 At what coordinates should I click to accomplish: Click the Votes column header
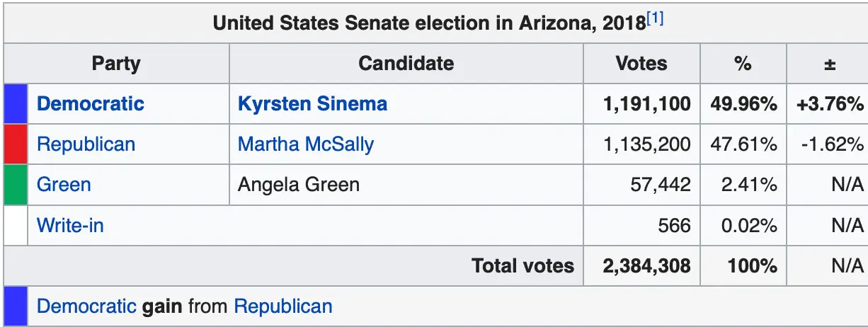641,64
